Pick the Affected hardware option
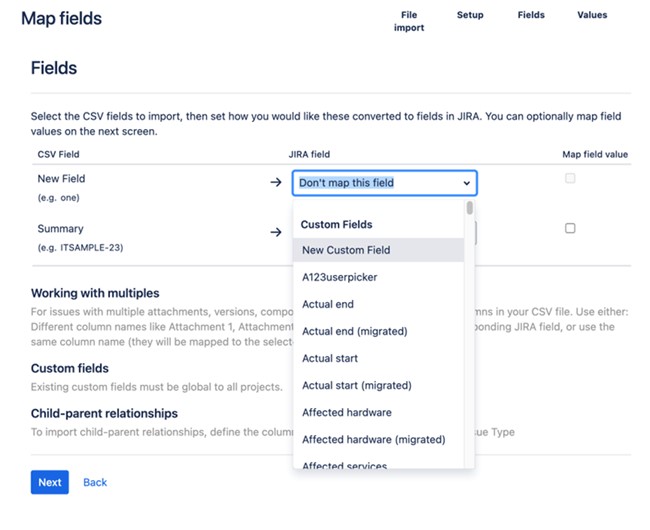The width and height of the screenshot is (650, 530). point(378,412)
